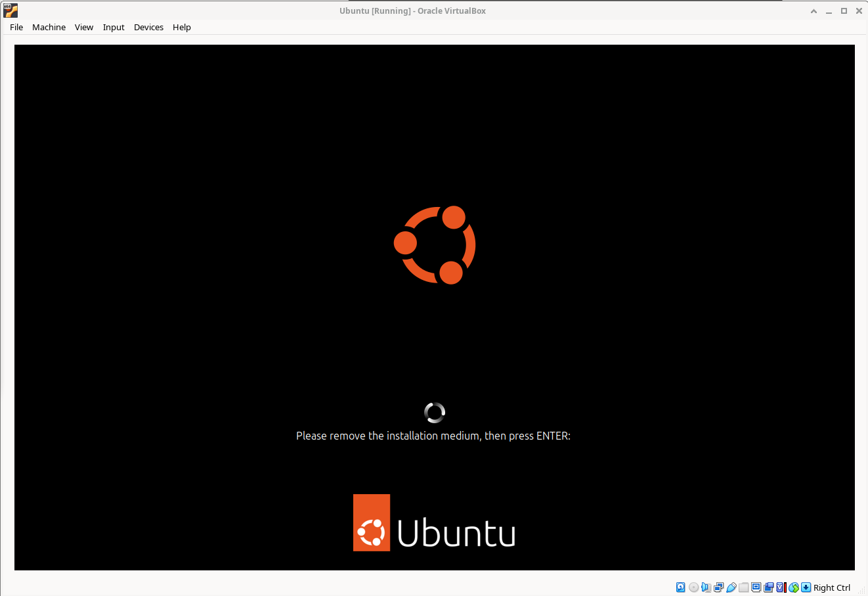Click the VirtualBox window icon in title bar

tap(11, 11)
